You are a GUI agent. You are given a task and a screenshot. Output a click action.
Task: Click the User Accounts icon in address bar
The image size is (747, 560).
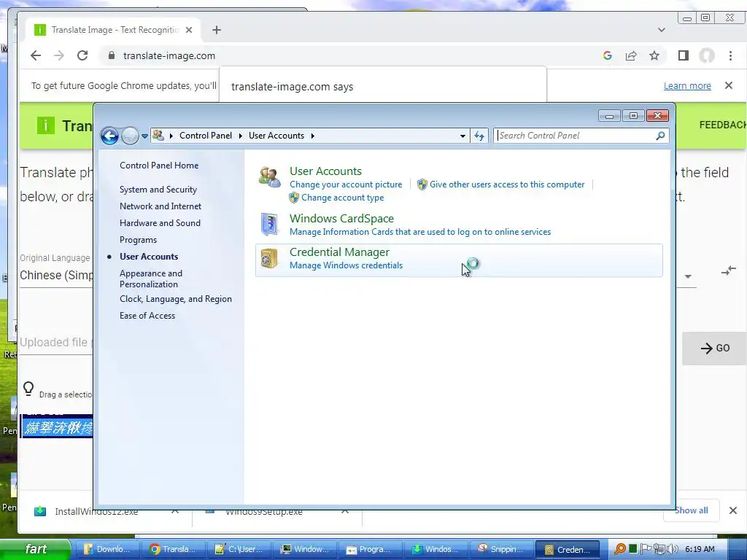click(158, 136)
